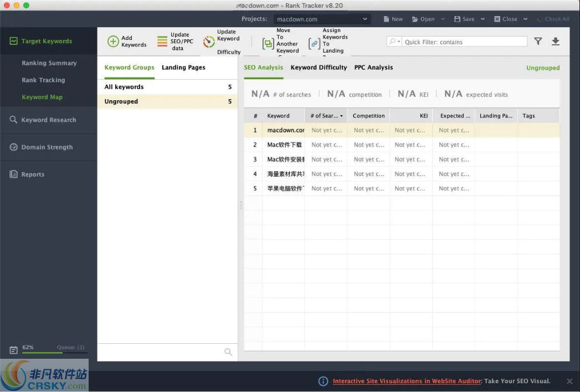Sort by the Tags column header
Viewport: 580px width, 392px height.
538,116
